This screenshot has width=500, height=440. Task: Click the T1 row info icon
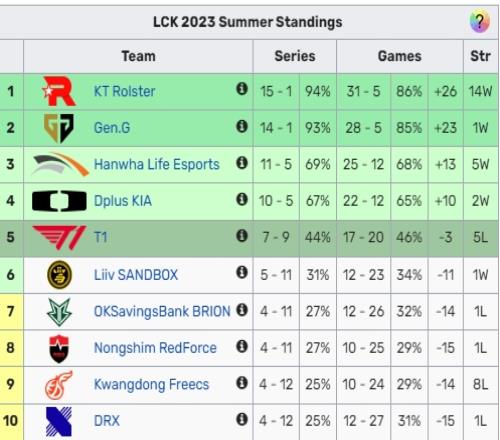click(x=242, y=236)
